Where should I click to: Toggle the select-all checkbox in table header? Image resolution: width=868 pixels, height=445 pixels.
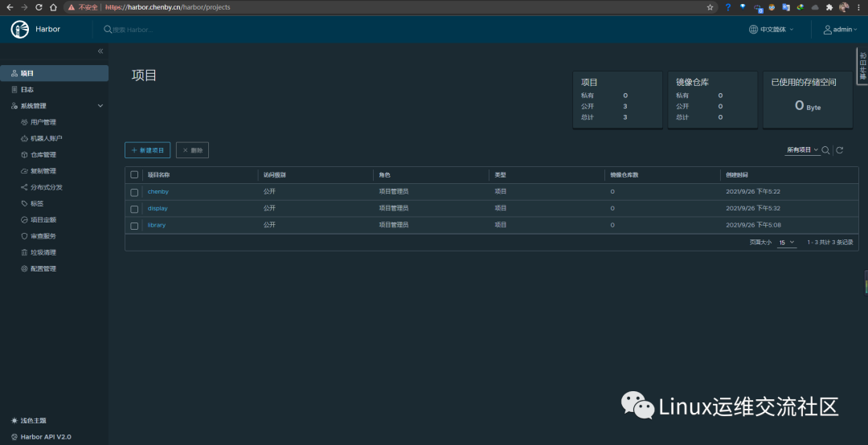pos(134,175)
